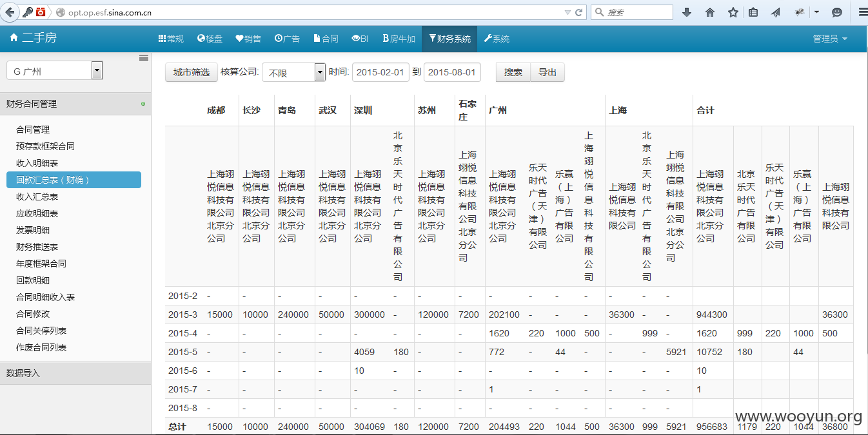Click the 合计 column header
Viewport: 868px width, 435px height.
pos(705,110)
